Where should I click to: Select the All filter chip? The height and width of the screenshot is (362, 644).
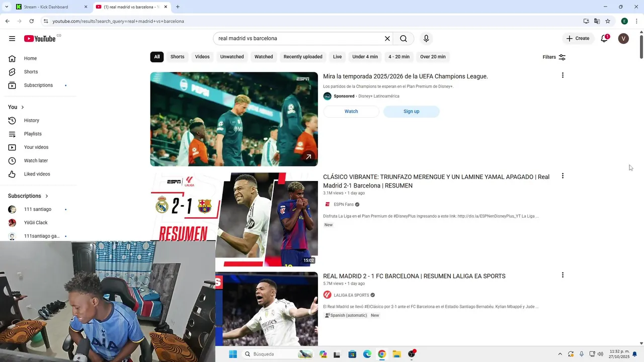157,57
